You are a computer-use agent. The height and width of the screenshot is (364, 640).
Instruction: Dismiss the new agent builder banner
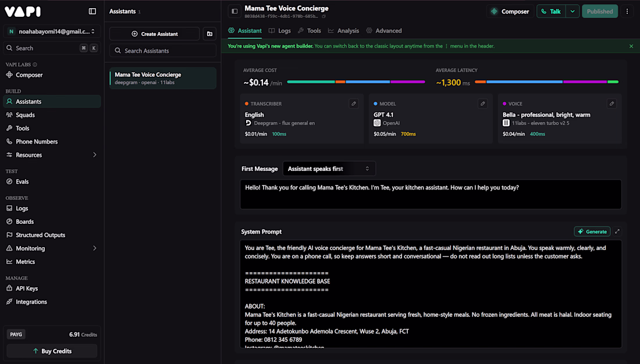pos(631,46)
